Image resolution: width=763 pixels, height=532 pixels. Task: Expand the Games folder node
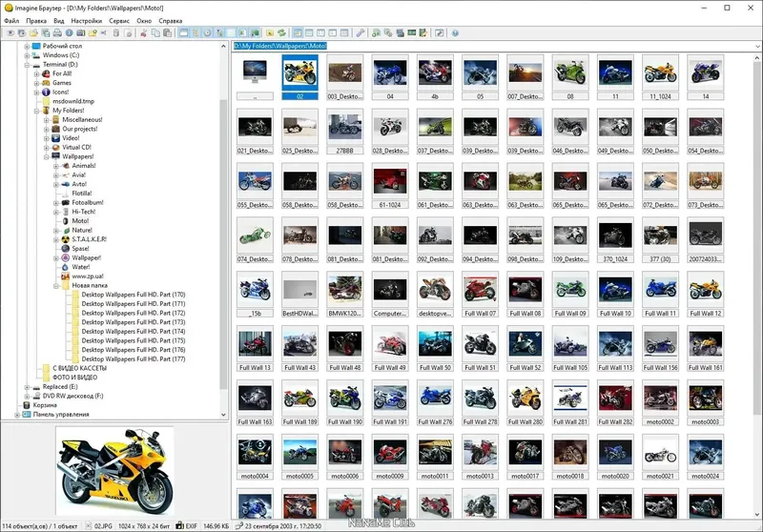(36, 83)
